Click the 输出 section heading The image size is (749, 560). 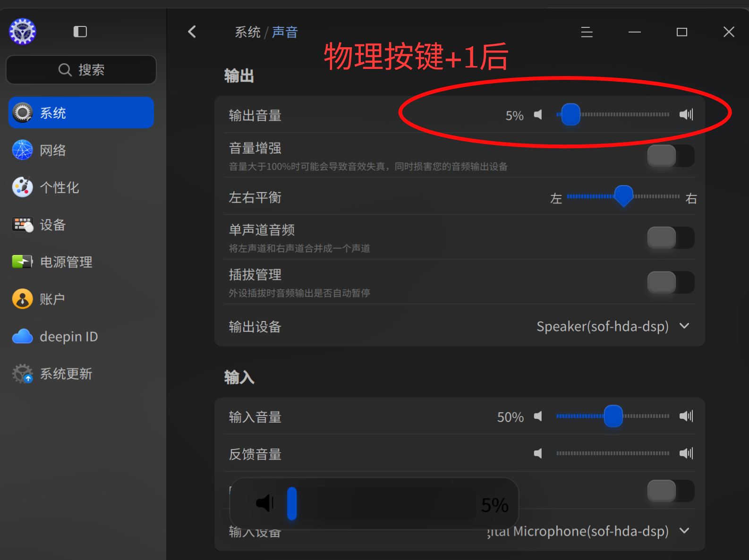[239, 76]
